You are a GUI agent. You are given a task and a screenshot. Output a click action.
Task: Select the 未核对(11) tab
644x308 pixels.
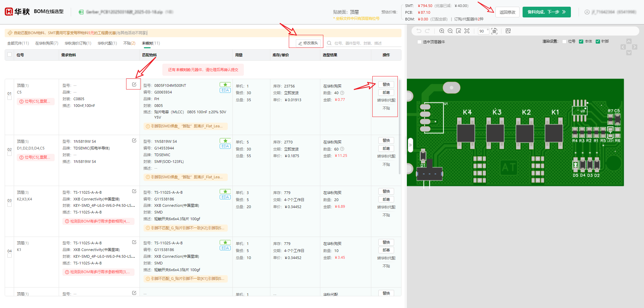(151, 43)
